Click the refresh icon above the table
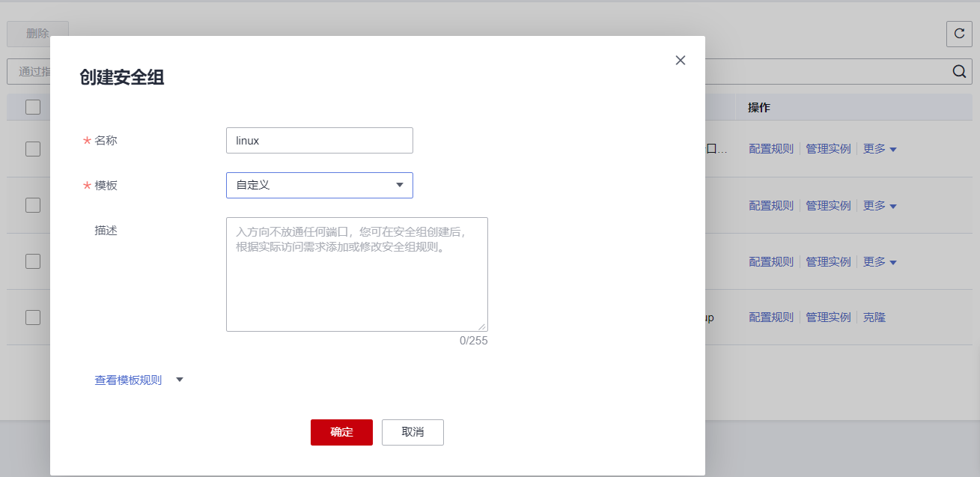Screen dimensions: 980x477 [x=959, y=34]
